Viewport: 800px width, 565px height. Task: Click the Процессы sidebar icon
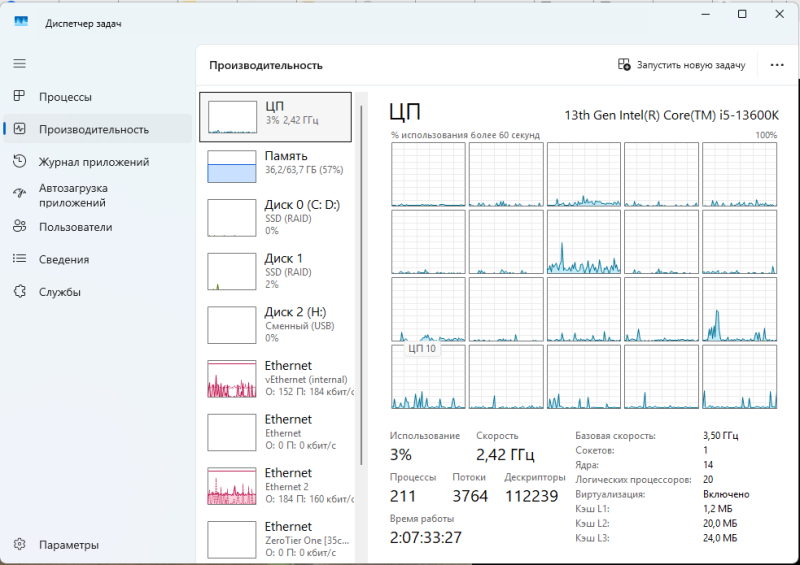click(x=19, y=97)
